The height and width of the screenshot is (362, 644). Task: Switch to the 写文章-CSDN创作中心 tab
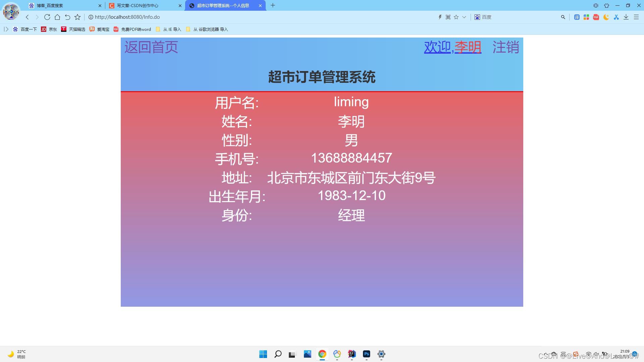(138, 6)
